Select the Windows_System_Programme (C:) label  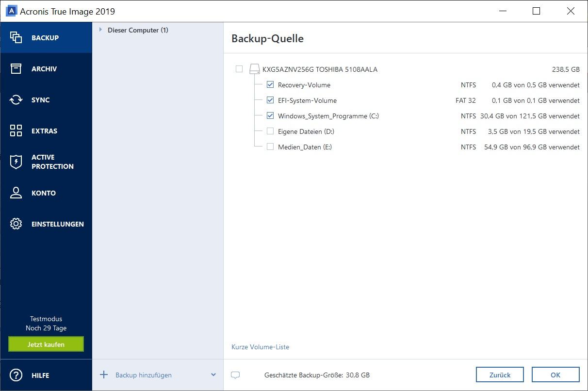tap(328, 116)
